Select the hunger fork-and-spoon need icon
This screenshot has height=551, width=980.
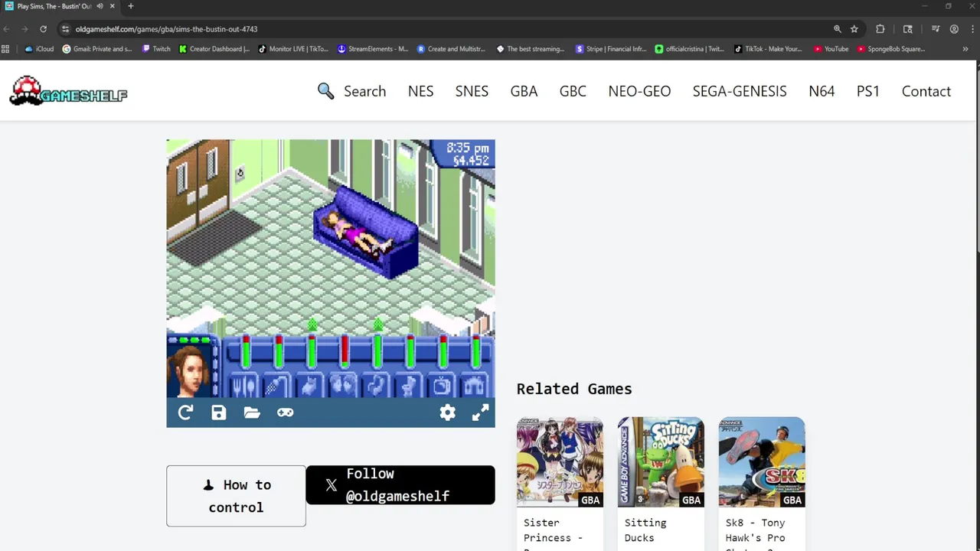(244, 386)
